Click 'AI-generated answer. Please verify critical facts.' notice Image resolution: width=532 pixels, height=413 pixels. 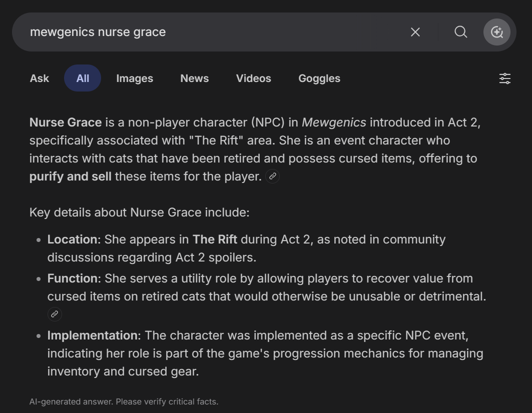coord(124,402)
